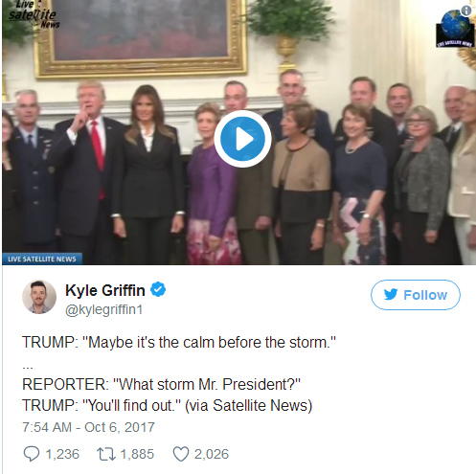
Task: Play the embedded tweet video
Action: (242, 139)
